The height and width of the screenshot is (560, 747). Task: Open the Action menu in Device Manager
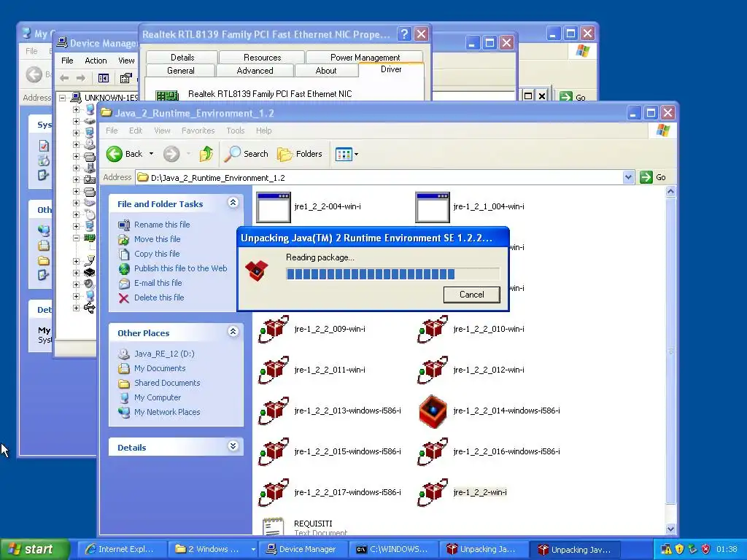click(x=96, y=61)
